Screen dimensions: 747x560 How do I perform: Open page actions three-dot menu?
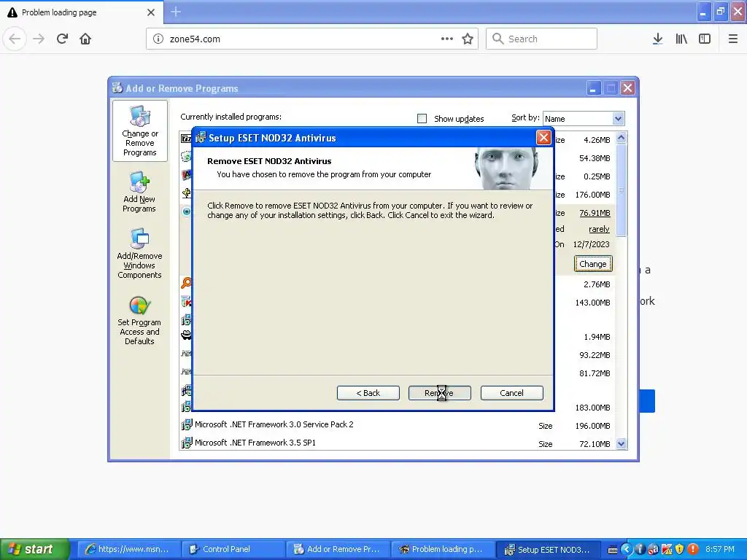point(447,39)
